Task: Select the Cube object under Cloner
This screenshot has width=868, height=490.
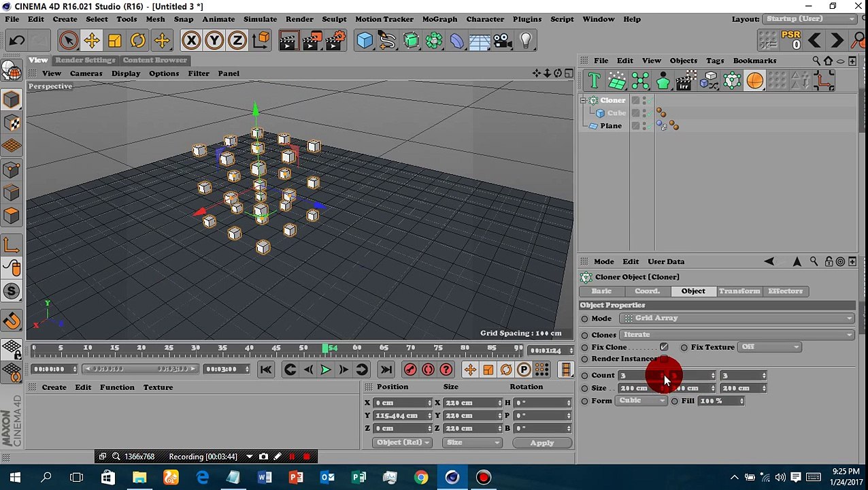Action: coord(616,113)
